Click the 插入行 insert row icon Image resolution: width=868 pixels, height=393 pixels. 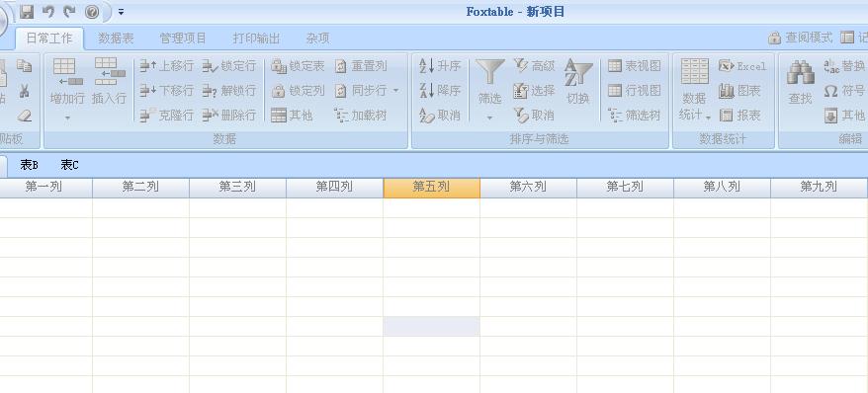(x=109, y=71)
